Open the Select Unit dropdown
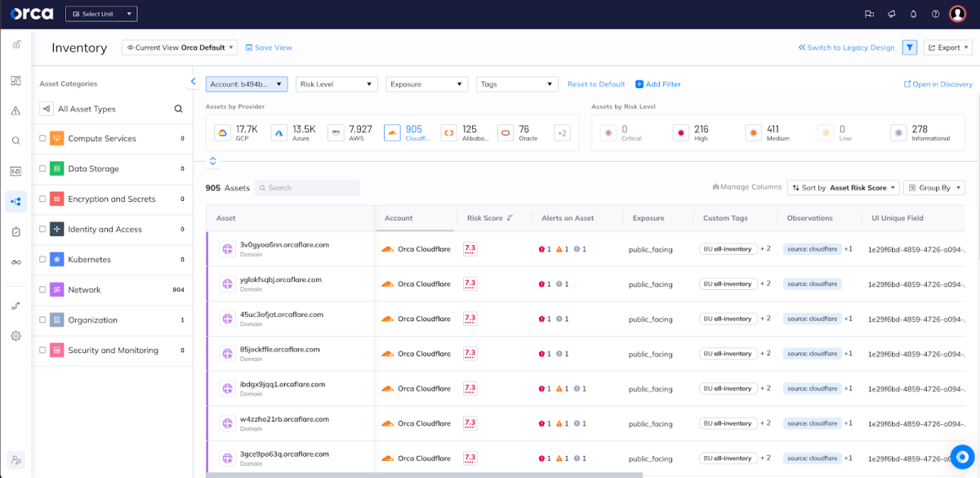 coord(101,14)
